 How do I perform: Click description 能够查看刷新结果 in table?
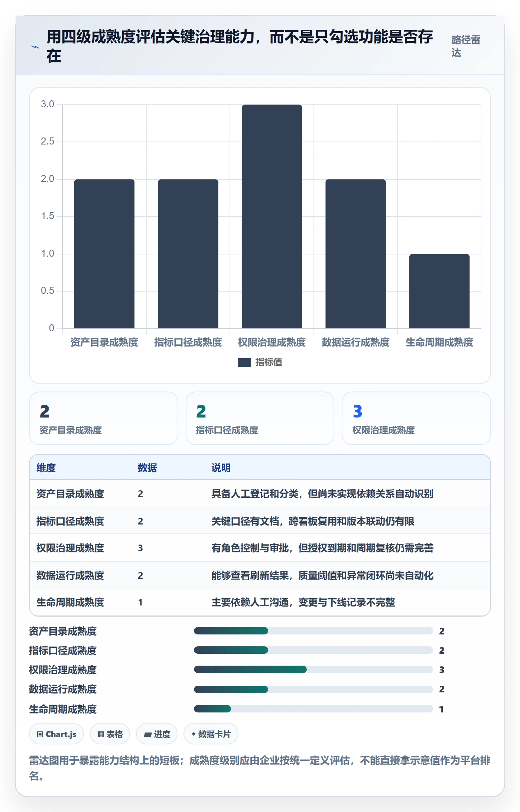322,576
